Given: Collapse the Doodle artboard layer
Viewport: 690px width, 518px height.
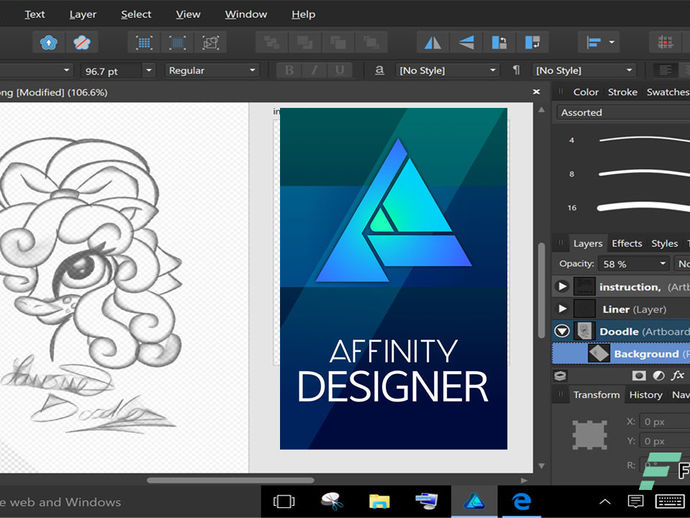Looking at the screenshot, I should 562,331.
